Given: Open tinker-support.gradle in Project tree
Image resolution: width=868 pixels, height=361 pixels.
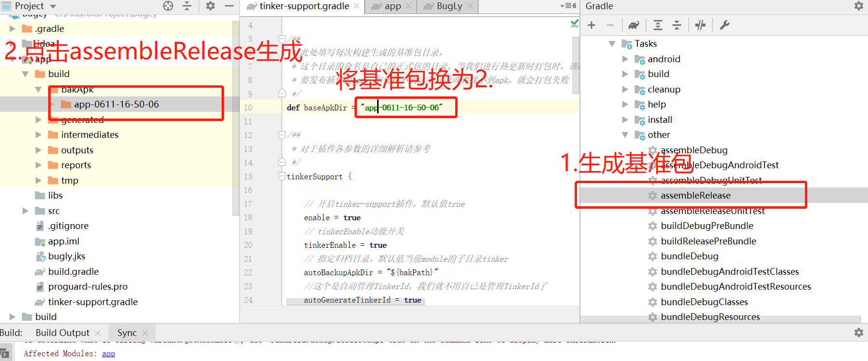Looking at the screenshot, I should pyautogui.click(x=92, y=302).
